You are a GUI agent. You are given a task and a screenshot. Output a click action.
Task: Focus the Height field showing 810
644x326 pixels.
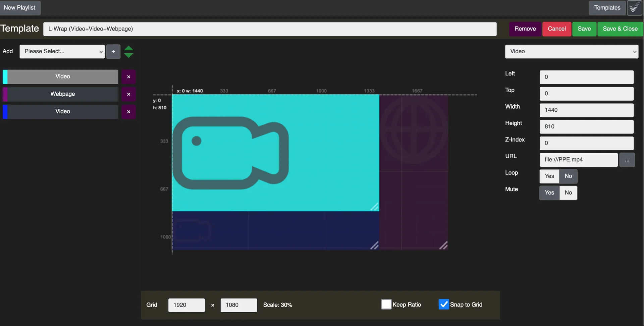[x=586, y=127]
